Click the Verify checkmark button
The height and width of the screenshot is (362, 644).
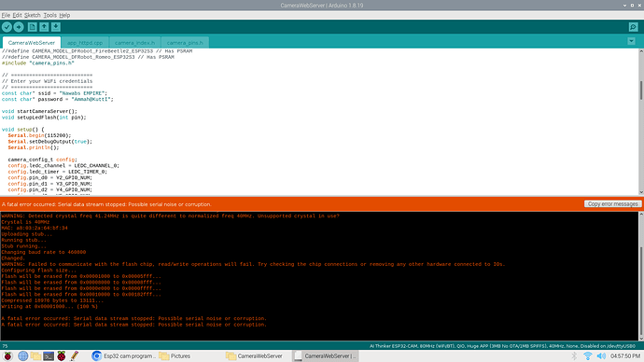pyautogui.click(x=7, y=27)
